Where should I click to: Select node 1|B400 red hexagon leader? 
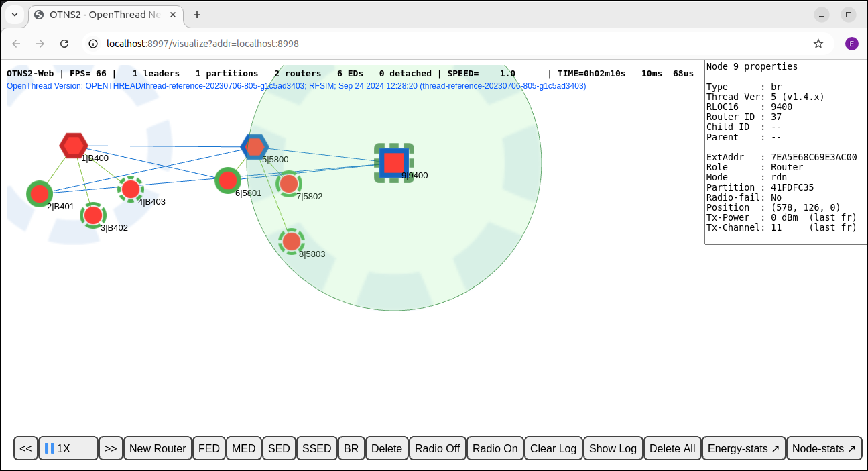tap(74, 145)
